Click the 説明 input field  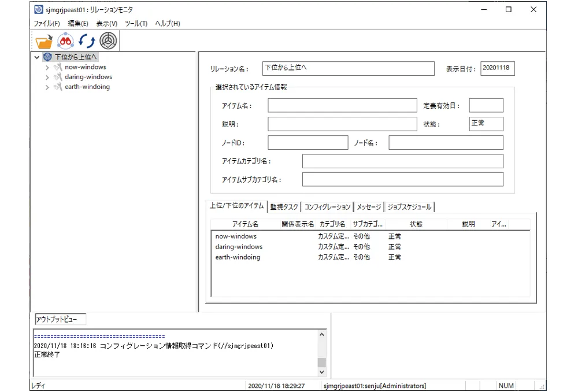342,124
